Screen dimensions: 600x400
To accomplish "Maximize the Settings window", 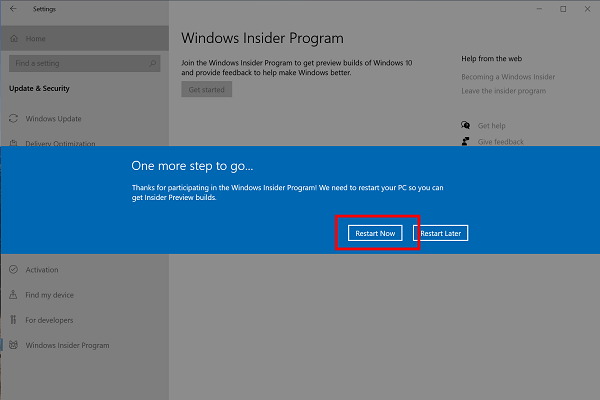I will click(563, 9).
